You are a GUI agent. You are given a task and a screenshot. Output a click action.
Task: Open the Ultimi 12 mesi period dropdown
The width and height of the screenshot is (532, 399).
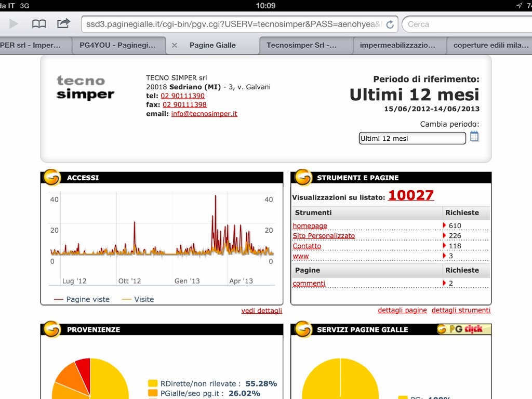pos(412,138)
